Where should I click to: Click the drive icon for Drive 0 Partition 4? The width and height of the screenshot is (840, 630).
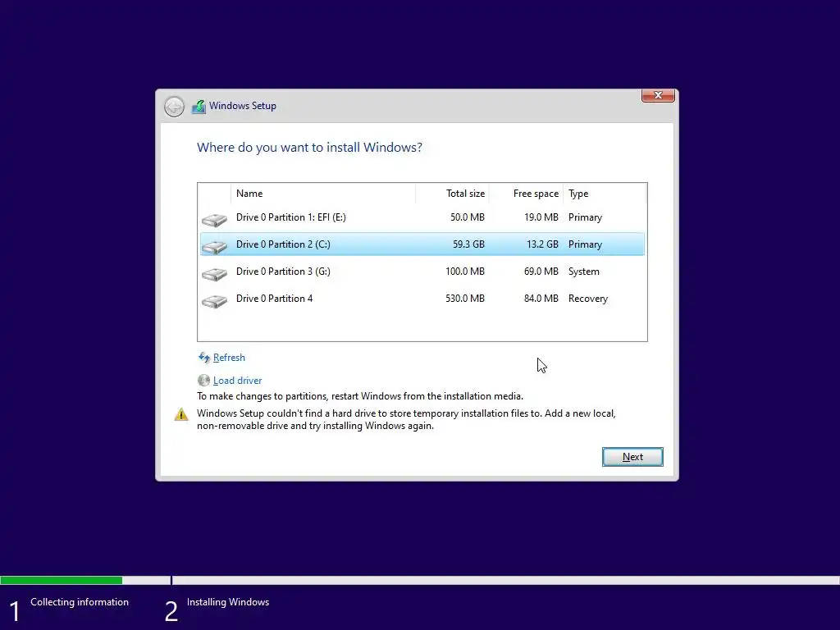click(x=214, y=301)
